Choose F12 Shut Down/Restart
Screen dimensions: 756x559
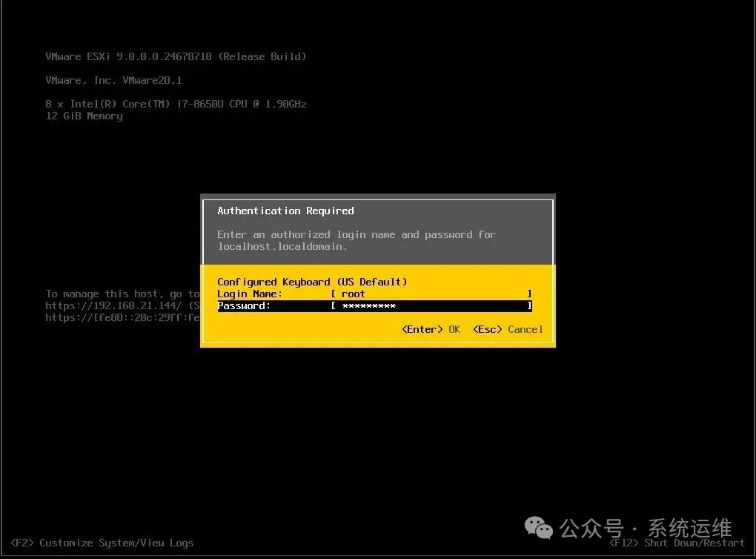tap(677, 543)
